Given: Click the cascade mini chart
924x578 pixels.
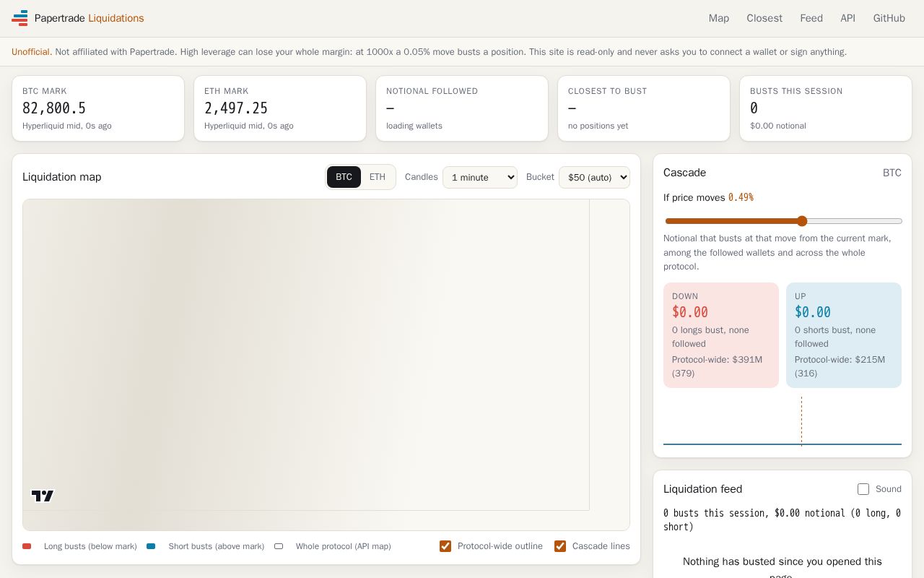Looking at the screenshot, I should 783,421.
